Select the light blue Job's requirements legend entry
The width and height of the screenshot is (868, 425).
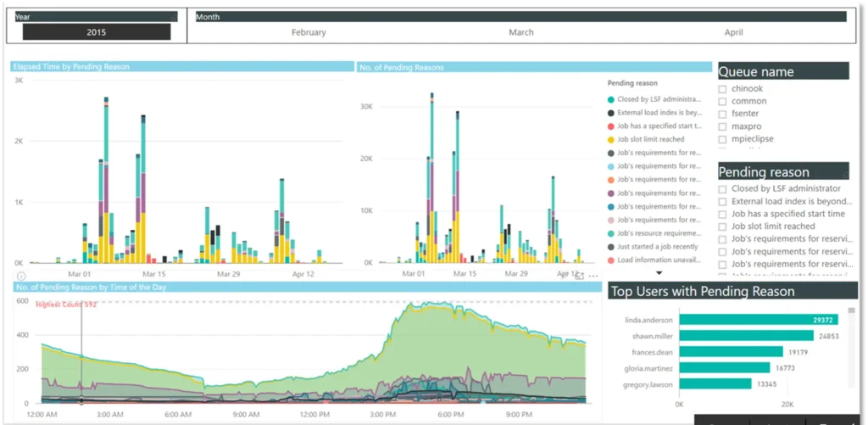tap(655, 166)
